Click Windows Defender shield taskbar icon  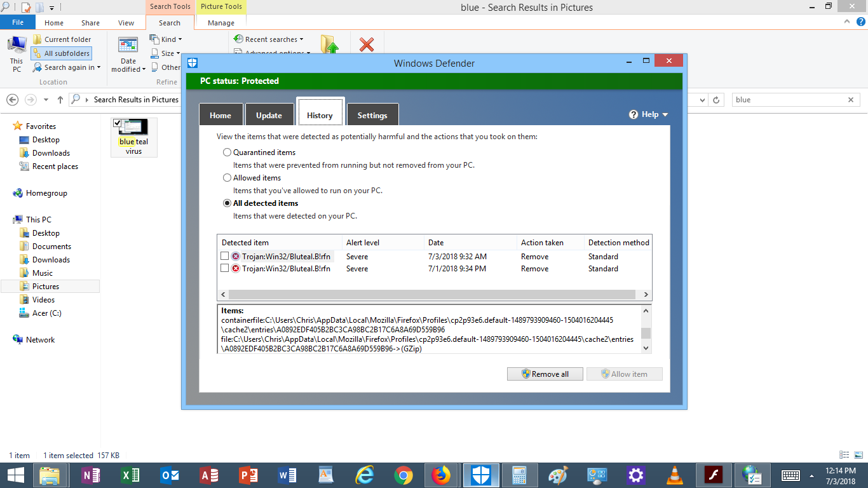pos(480,475)
